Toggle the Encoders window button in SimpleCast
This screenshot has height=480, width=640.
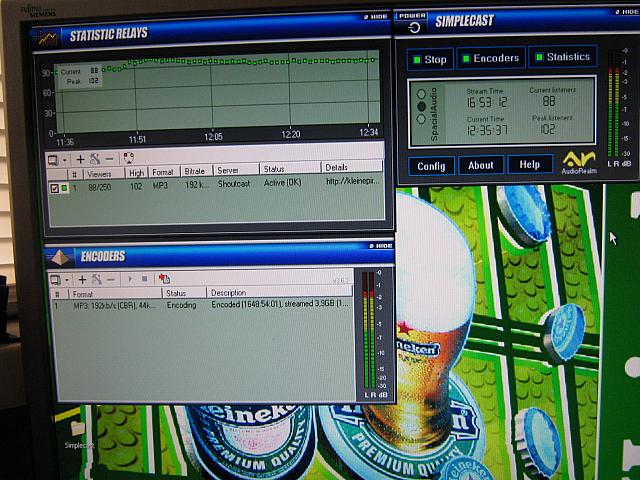491,58
